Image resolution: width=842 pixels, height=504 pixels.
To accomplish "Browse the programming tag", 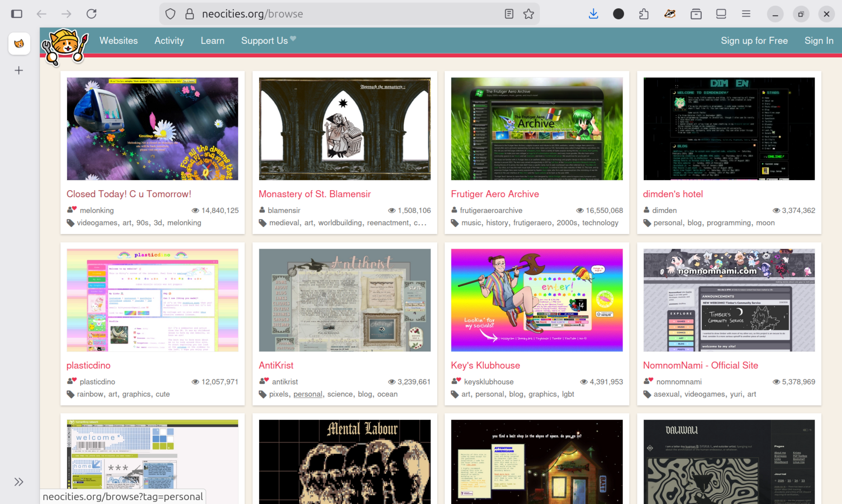I will pyautogui.click(x=729, y=223).
